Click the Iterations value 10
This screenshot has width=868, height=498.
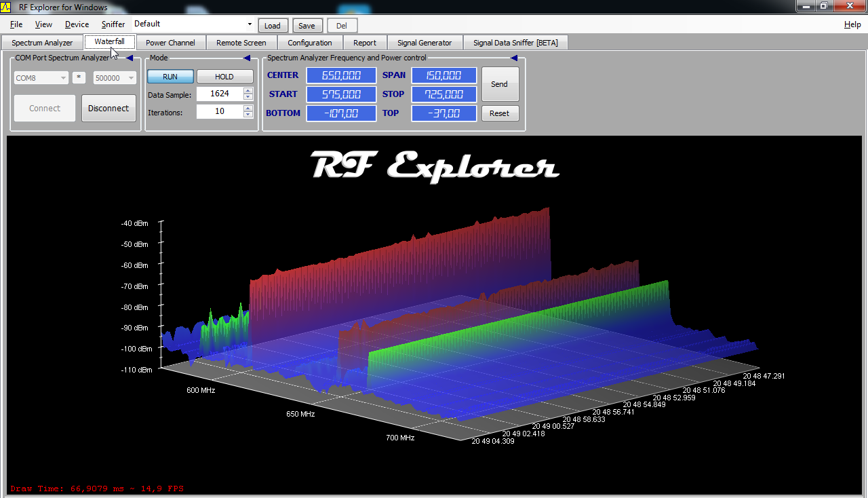pyautogui.click(x=220, y=111)
